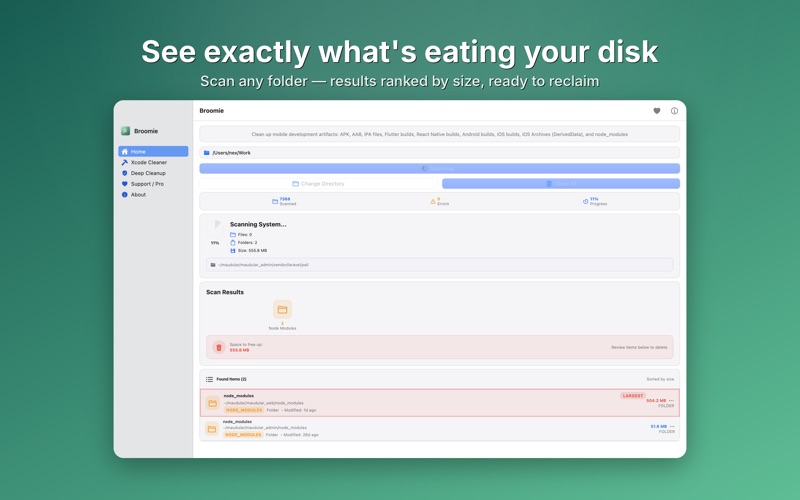Click the Size 555.8 MB disk icon

(x=233, y=251)
